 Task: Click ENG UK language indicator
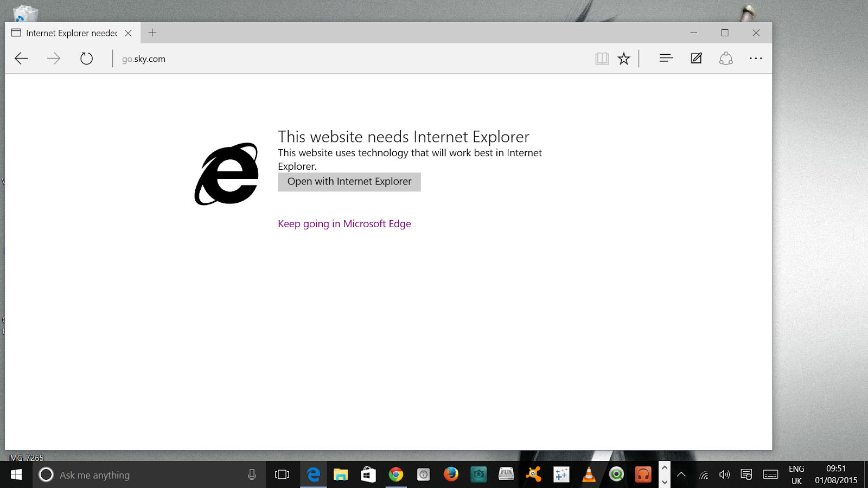tap(796, 475)
